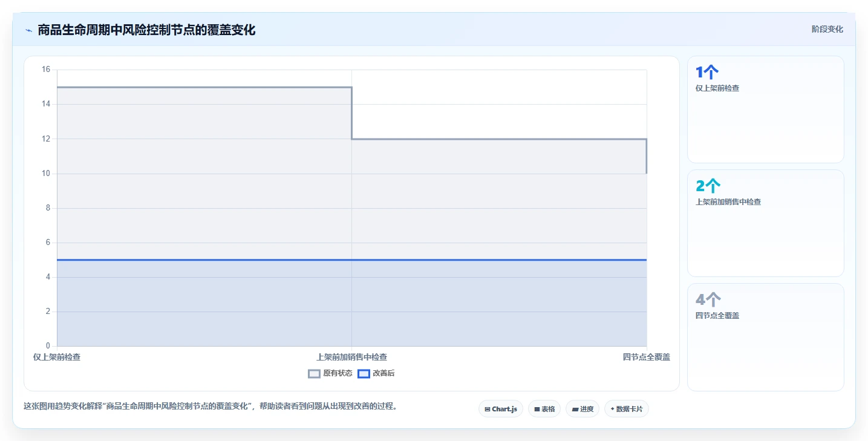Open the 1个 仅上架前检查 card

click(765, 109)
